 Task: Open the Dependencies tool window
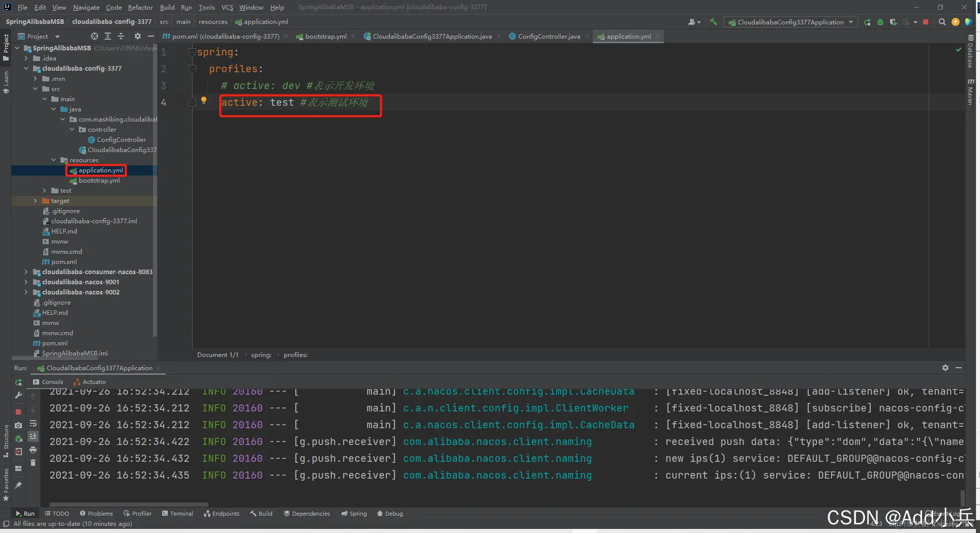pyautogui.click(x=307, y=514)
